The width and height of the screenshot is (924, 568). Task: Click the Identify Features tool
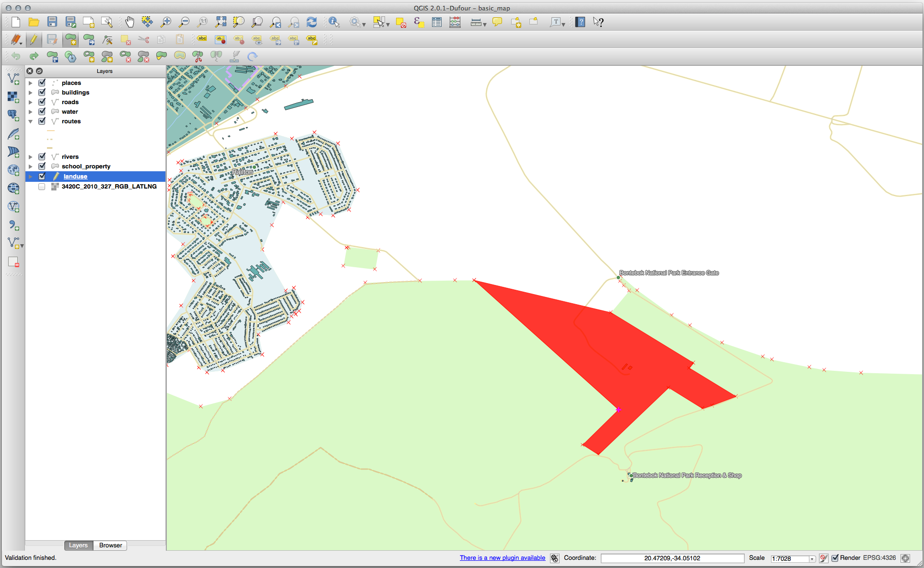point(334,22)
